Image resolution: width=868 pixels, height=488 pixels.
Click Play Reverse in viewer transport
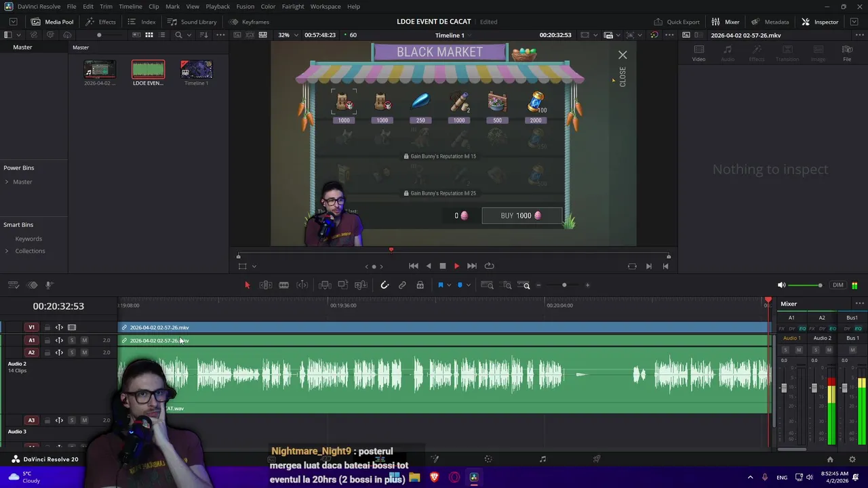(x=428, y=266)
